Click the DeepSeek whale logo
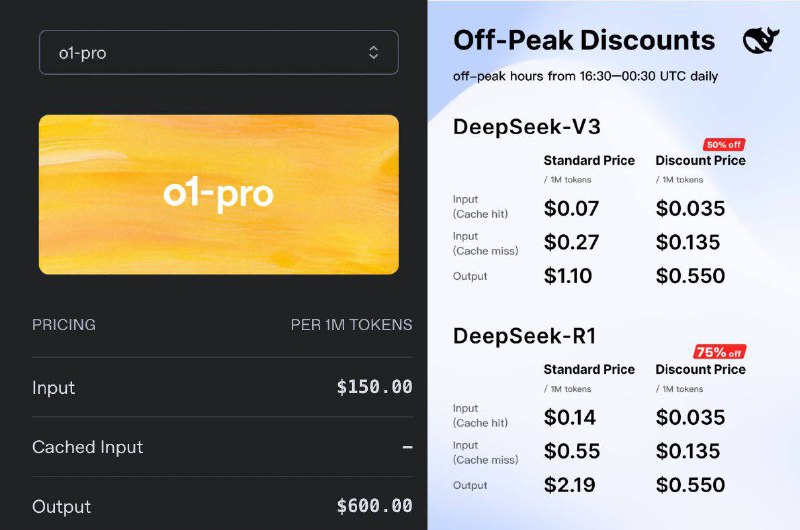 click(x=761, y=40)
